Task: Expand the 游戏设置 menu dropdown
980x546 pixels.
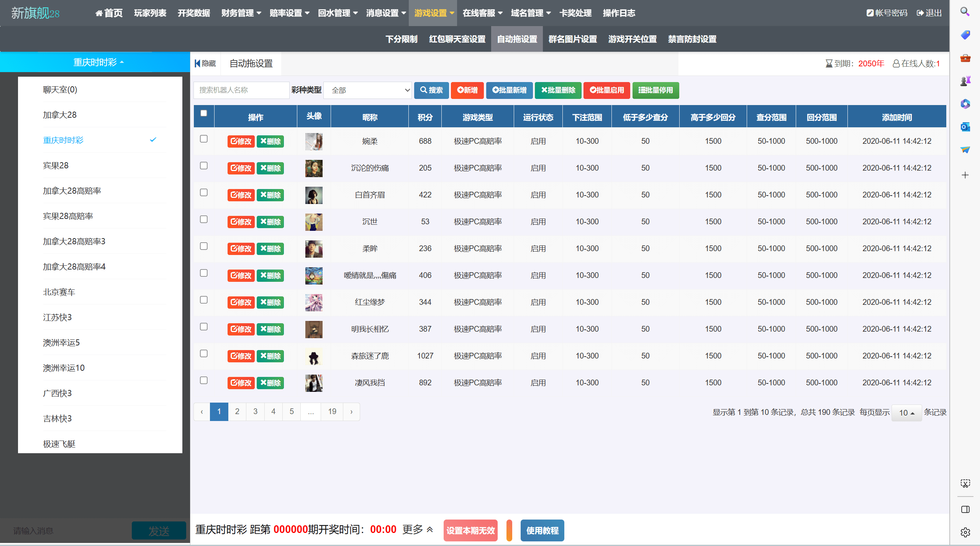Action: coord(433,13)
